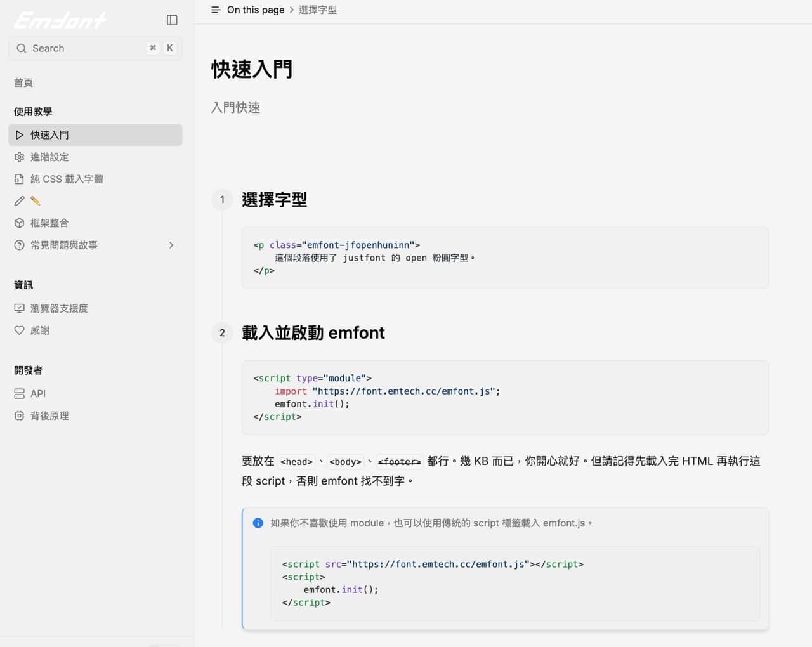Click the Emfont logo

click(x=60, y=20)
